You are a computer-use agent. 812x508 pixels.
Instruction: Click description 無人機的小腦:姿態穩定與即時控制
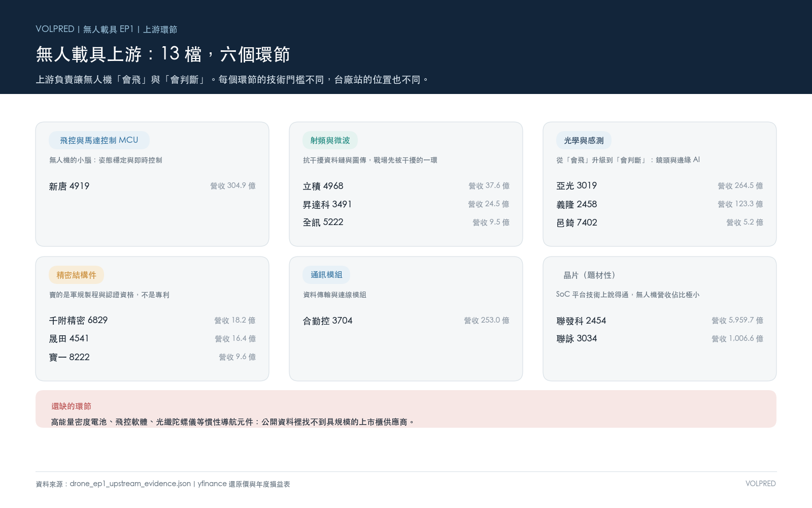pyautogui.click(x=106, y=160)
